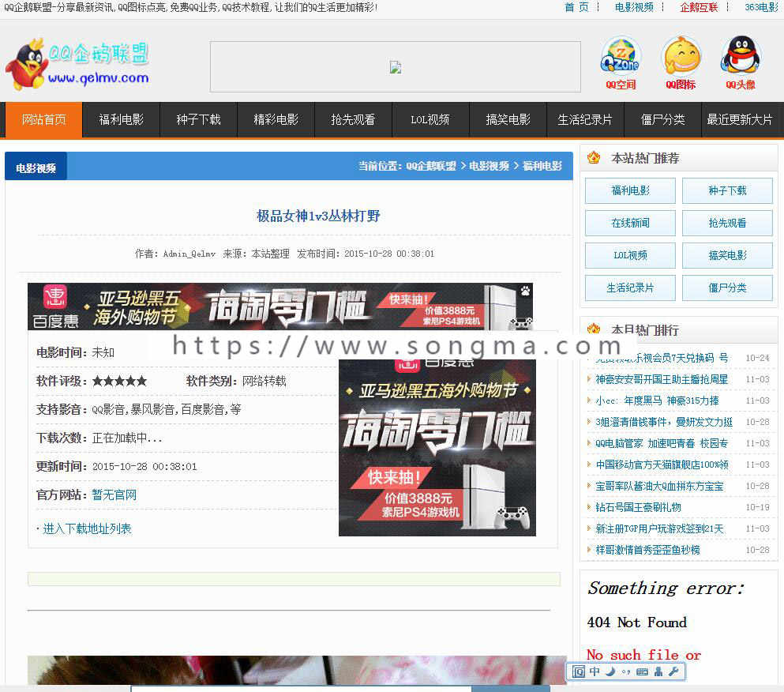Open the 最近更新大片 navigation tab
784x692 pixels.
[740, 119]
